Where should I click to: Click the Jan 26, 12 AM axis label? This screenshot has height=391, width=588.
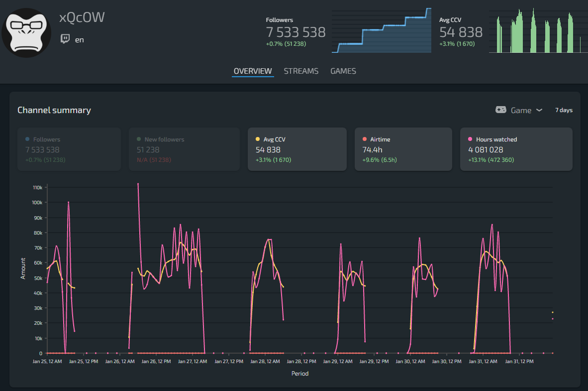(x=119, y=361)
